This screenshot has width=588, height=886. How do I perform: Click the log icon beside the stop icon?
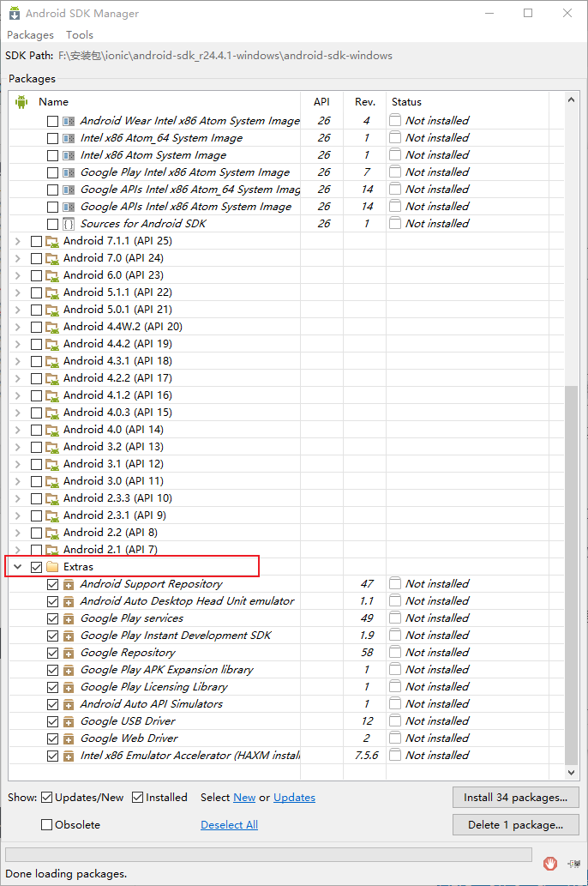pyautogui.click(x=574, y=864)
